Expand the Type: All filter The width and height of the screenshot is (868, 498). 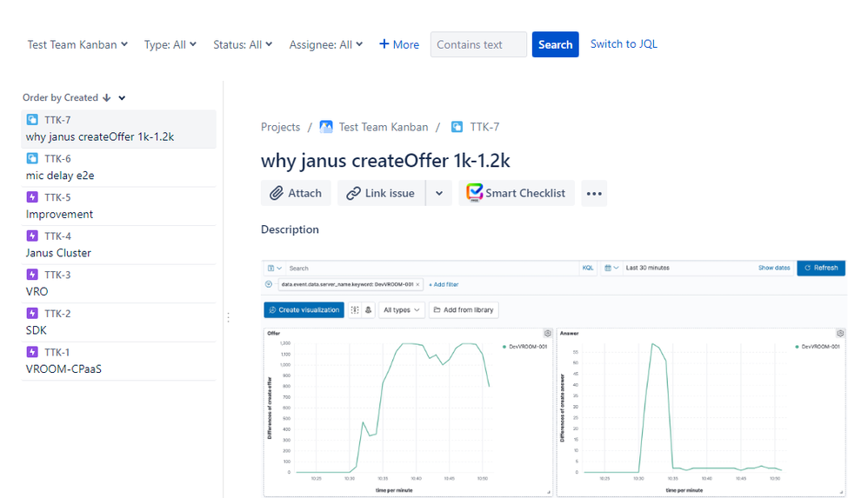(x=170, y=44)
